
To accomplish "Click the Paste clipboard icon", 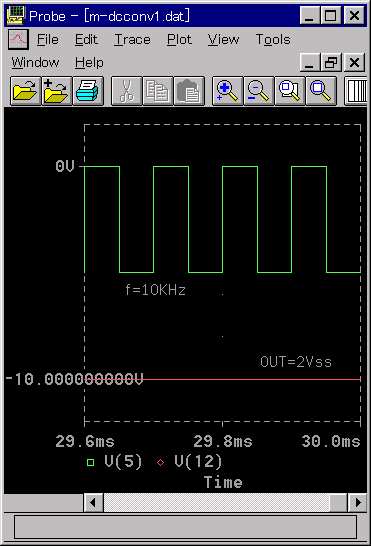I will pyautogui.click(x=189, y=91).
